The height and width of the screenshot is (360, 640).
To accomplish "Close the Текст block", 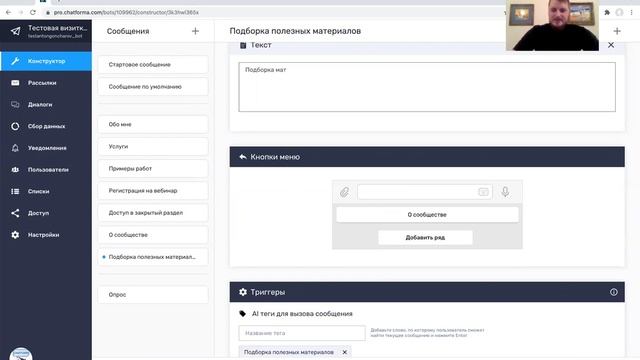I will pyautogui.click(x=611, y=45).
